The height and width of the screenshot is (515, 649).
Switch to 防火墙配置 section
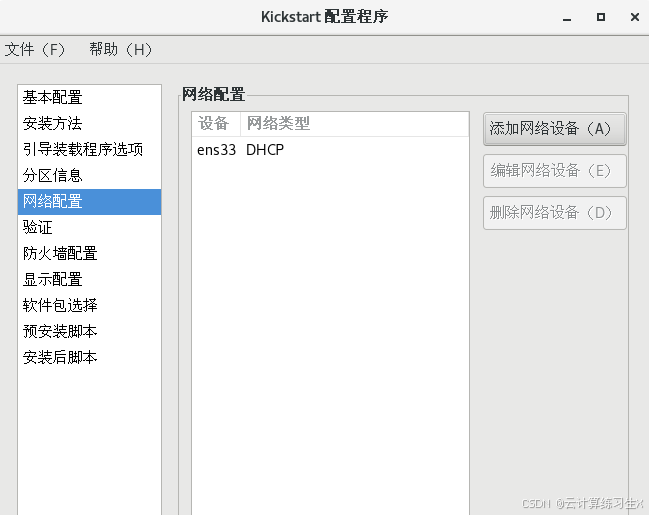pos(89,253)
